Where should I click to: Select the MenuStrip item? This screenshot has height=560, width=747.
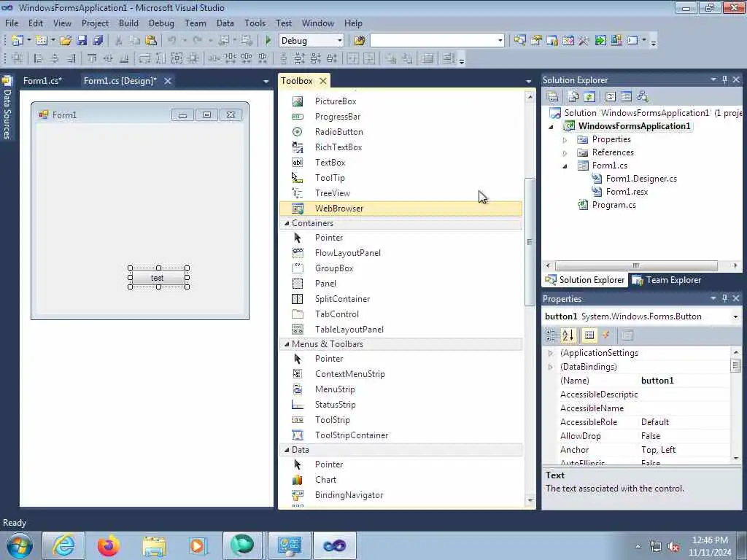click(x=334, y=389)
